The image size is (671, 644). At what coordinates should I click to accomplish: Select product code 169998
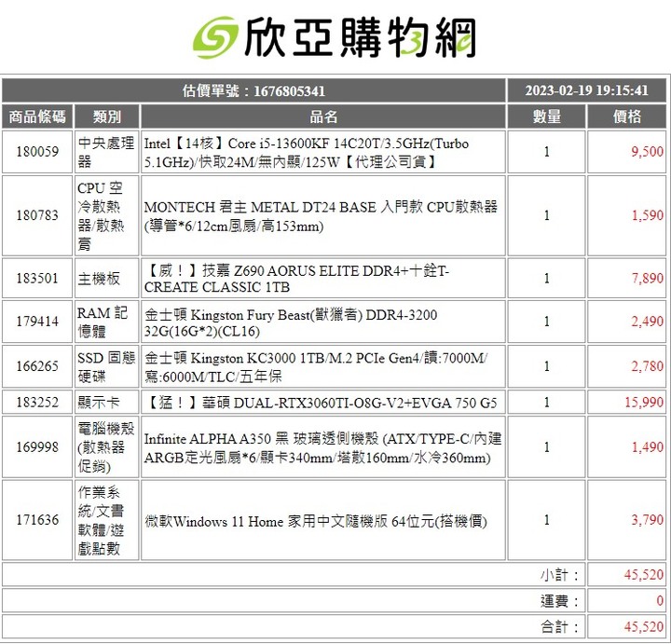[x=37, y=446]
